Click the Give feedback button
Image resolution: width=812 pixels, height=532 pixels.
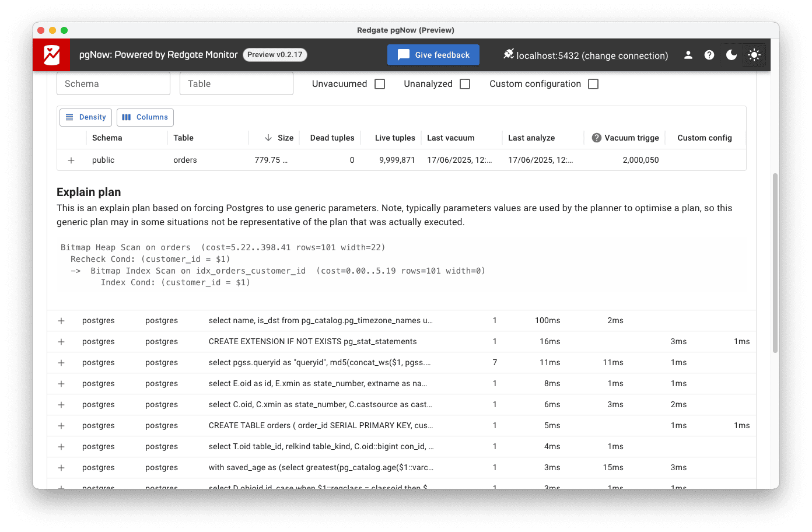pos(433,55)
